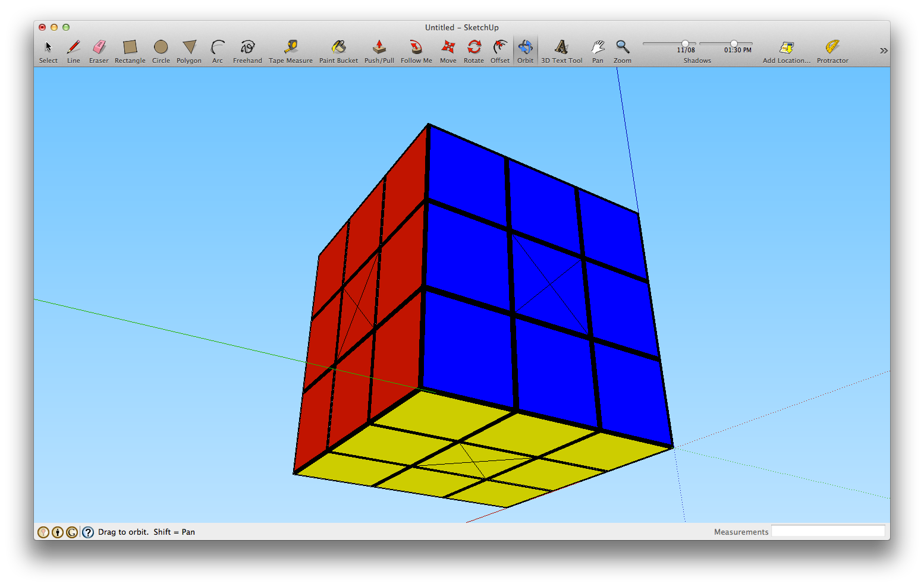Open the 3D Text Tool

coord(561,48)
